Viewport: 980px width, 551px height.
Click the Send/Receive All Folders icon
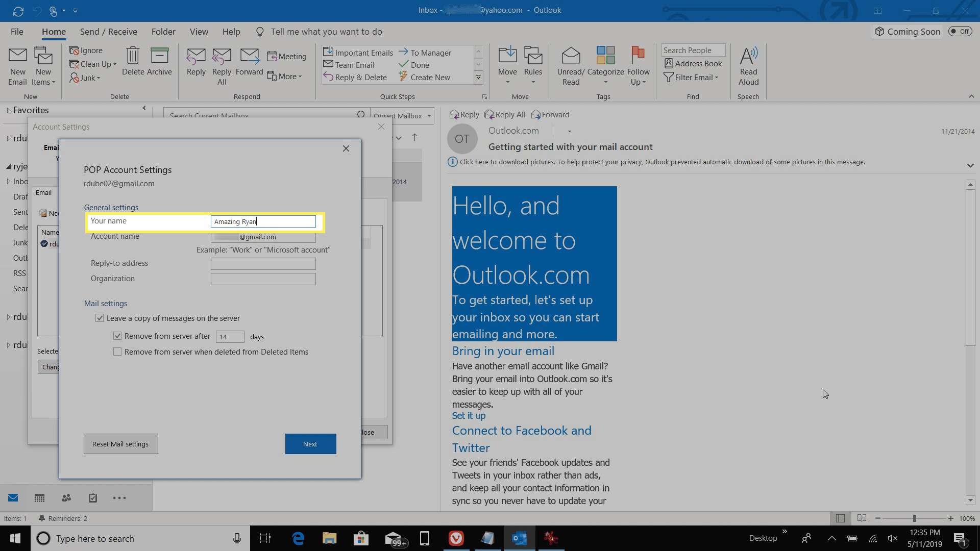[x=18, y=11]
